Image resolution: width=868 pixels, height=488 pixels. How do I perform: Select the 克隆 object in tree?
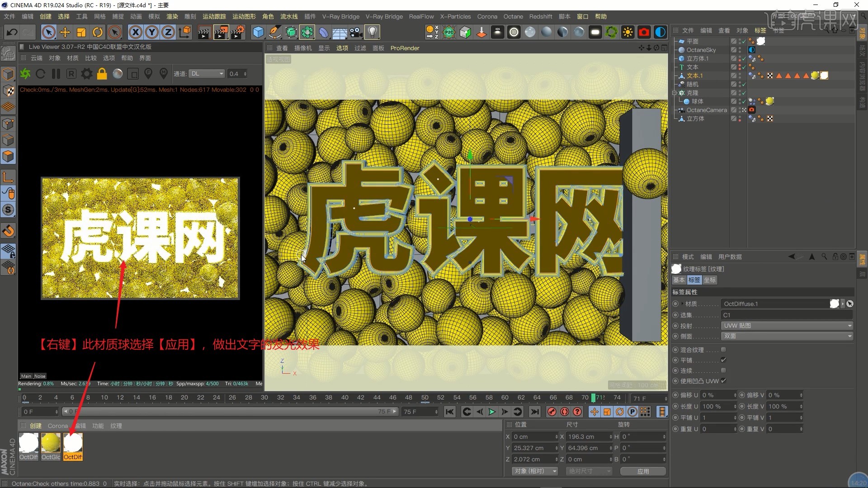click(692, 93)
